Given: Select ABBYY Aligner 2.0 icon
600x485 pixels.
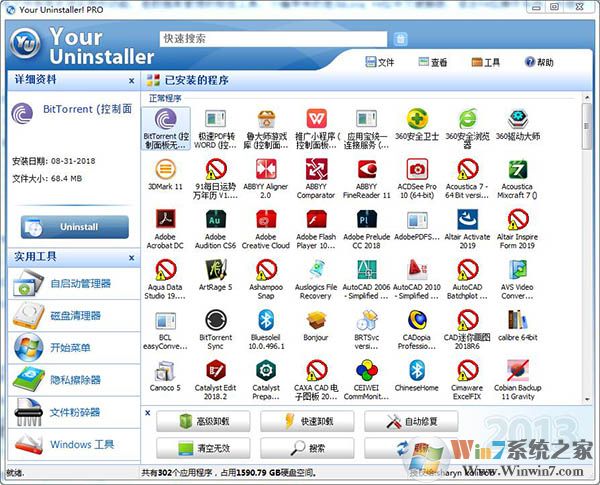Looking at the screenshot, I should [266, 169].
